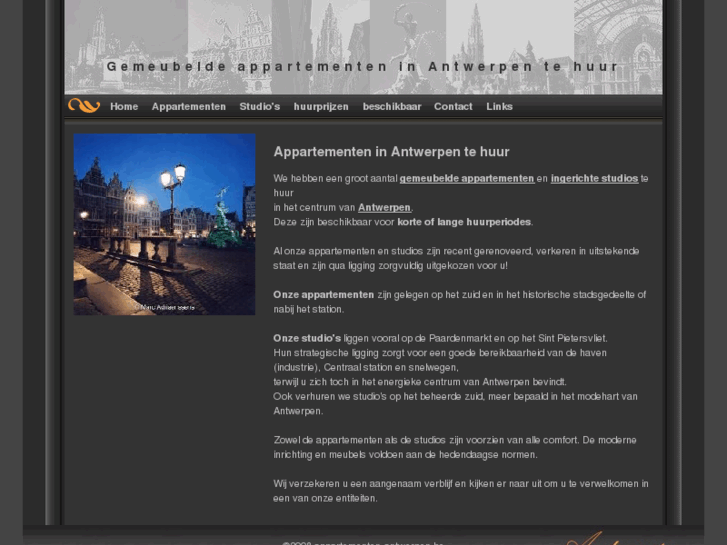Viewport: 727px width, 545px height.
Task: Click the photo credit caption on image
Action: click(167, 308)
